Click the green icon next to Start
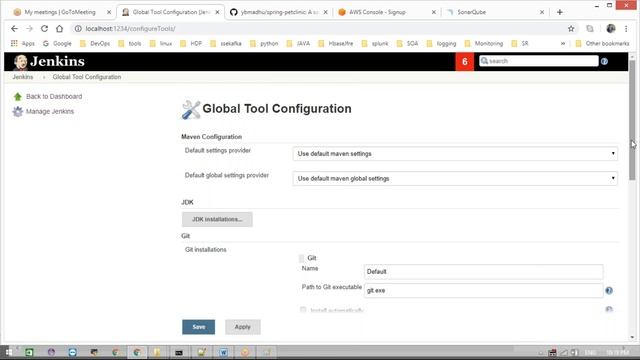 pyautogui.click(x=29, y=352)
